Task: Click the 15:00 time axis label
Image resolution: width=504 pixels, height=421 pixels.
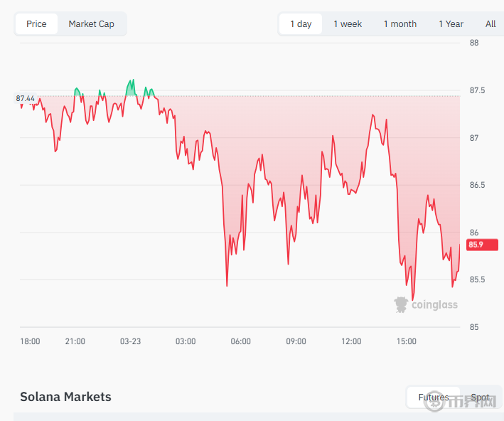Action: [407, 341]
